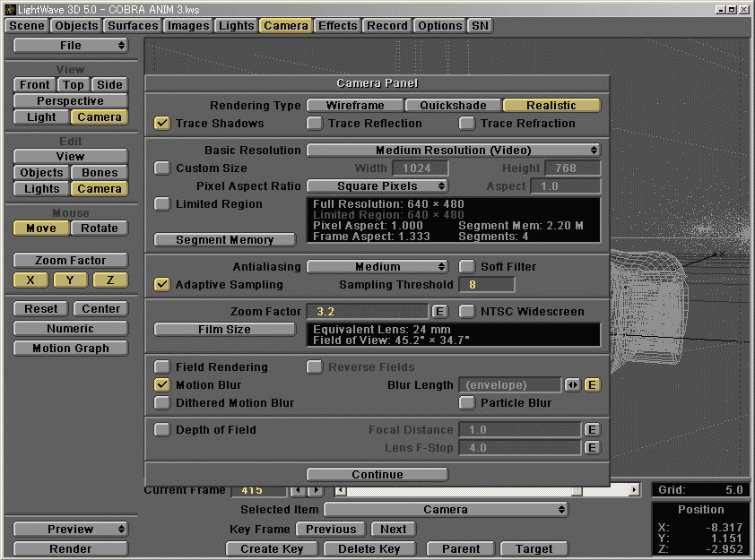Open the Basic Resolution dropdown
This screenshot has width=755, height=560.
(454, 151)
